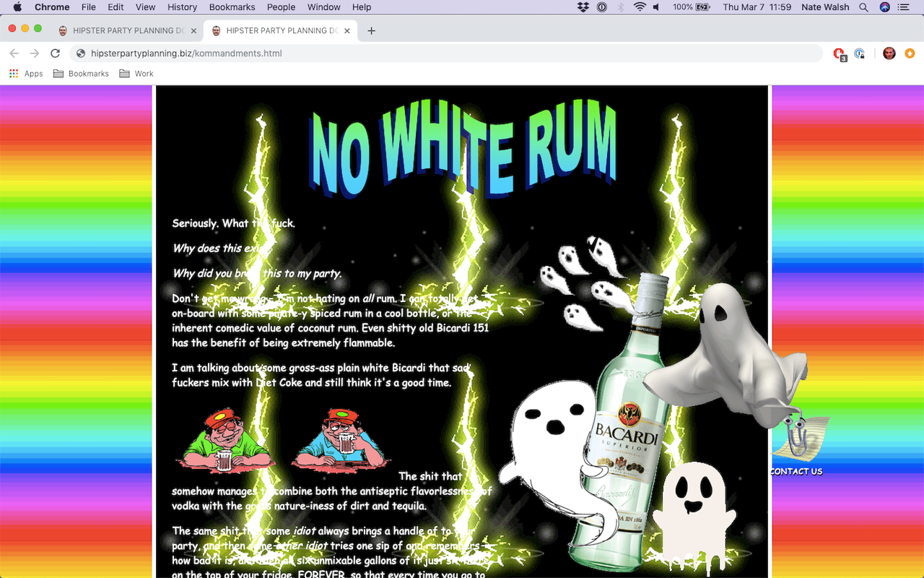Open the Chrome application menu
The width and height of the screenshot is (924, 578).
point(52,7)
